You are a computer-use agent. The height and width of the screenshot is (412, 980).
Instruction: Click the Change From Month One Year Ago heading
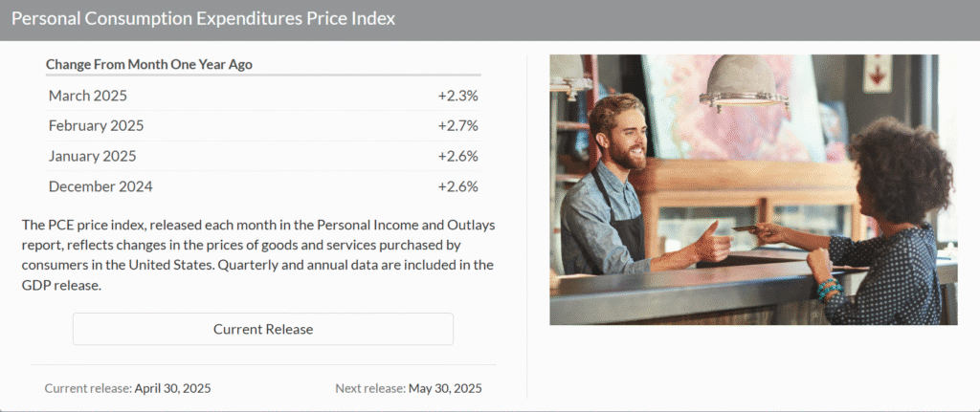pyautogui.click(x=149, y=64)
